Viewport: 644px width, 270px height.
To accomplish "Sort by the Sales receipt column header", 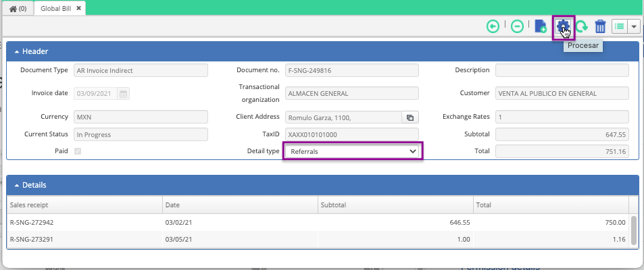I will pos(84,205).
